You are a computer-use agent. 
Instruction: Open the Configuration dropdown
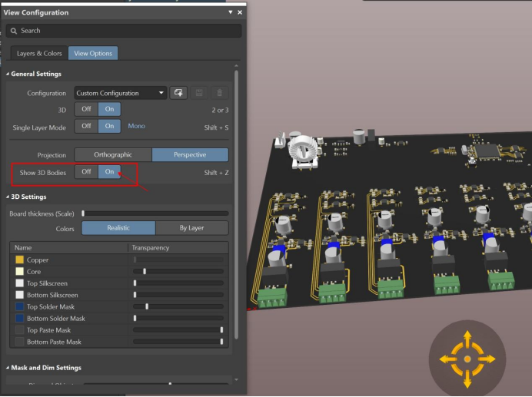(121, 93)
